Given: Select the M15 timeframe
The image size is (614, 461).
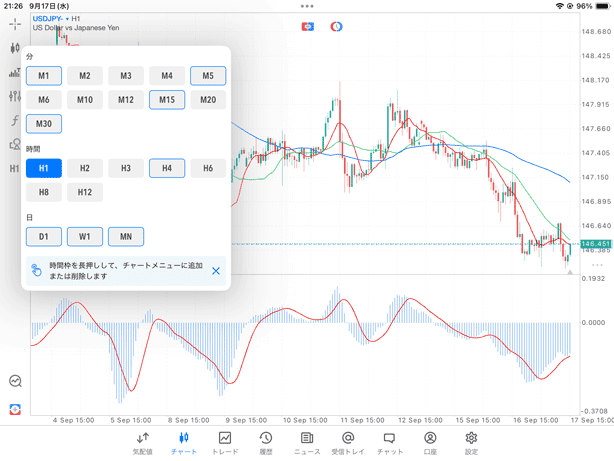Looking at the screenshot, I should click(167, 100).
